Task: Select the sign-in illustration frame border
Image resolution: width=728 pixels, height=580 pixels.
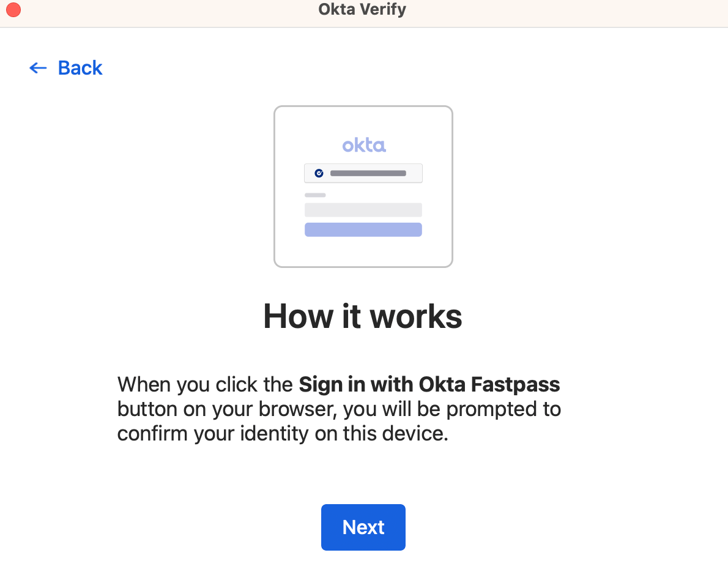Action: [x=275, y=187]
